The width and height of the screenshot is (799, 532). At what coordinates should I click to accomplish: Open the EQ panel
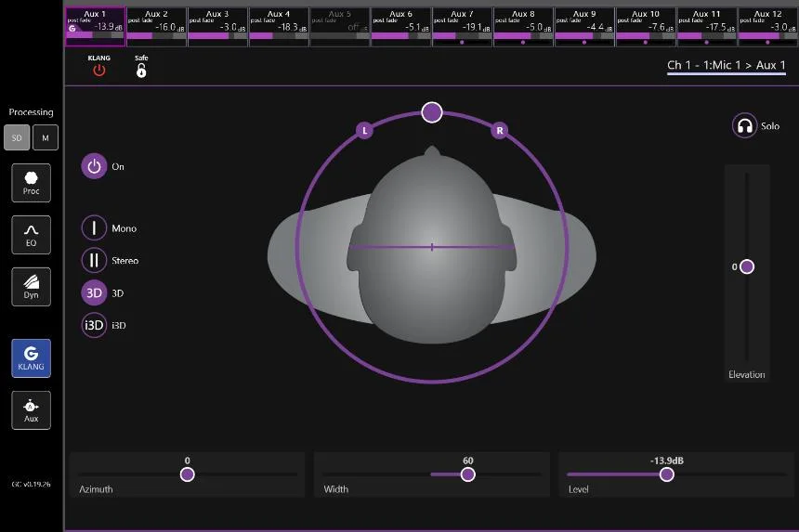31,235
